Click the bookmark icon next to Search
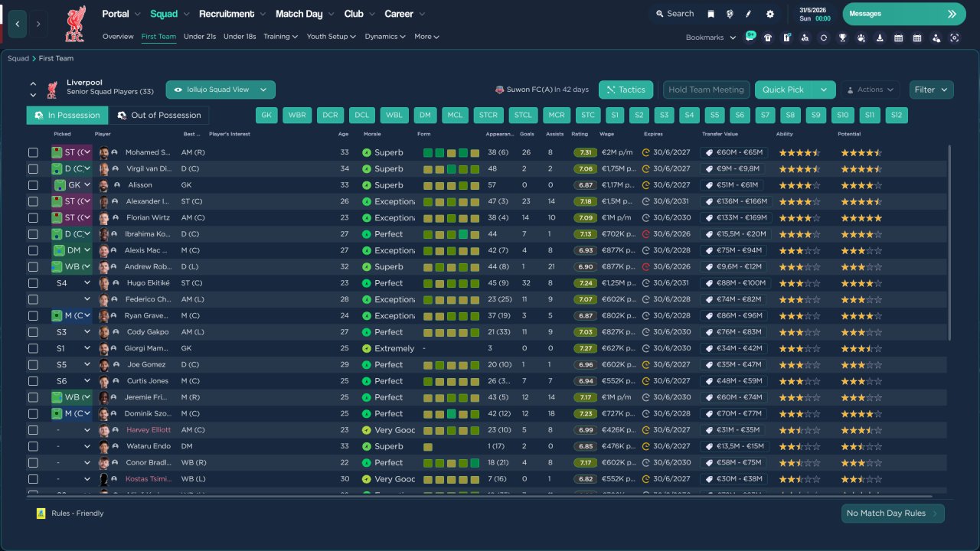 point(710,14)
